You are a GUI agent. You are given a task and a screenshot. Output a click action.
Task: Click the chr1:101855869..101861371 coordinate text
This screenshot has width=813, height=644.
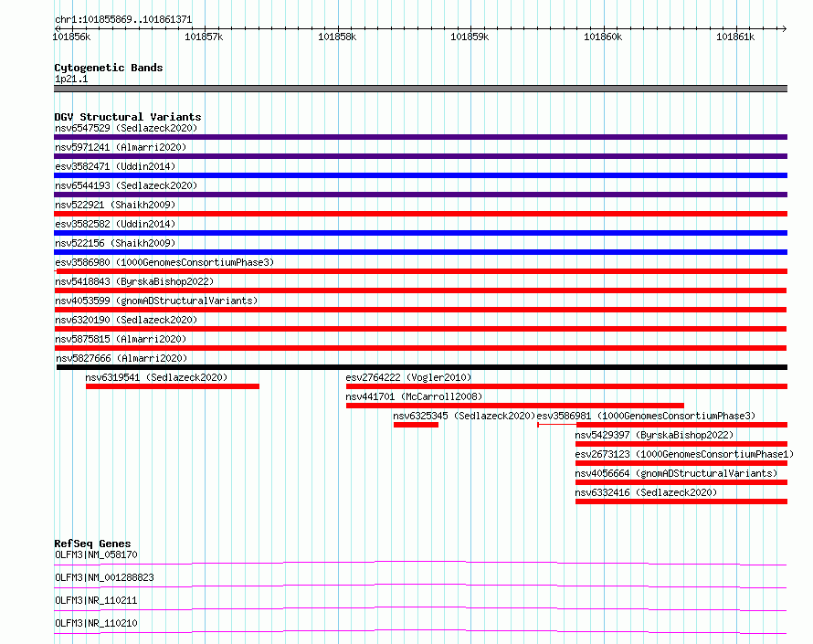click(x=123, y=20)
